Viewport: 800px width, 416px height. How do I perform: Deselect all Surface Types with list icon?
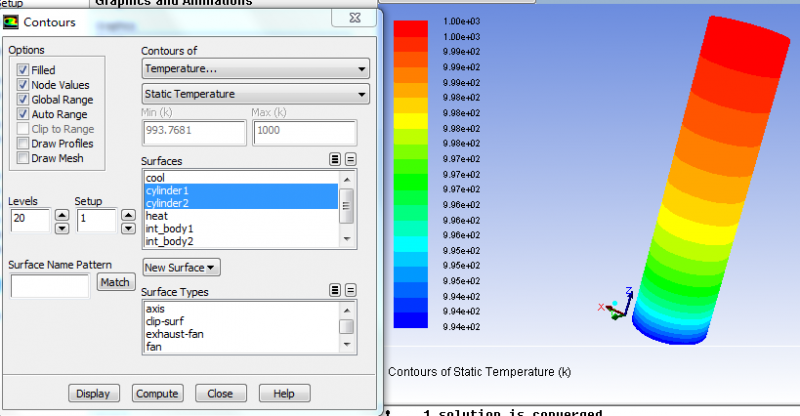(351, 290)
